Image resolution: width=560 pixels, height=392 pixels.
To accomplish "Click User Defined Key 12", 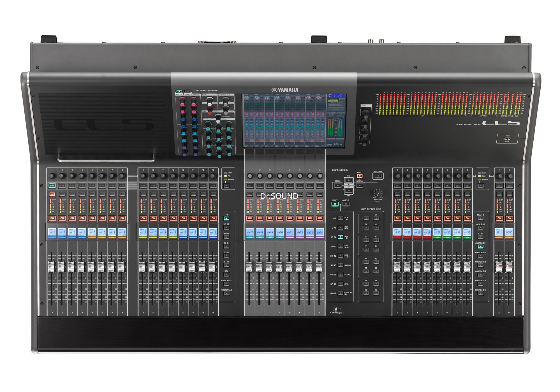I will pyautogui.click(x=376, y=272).
